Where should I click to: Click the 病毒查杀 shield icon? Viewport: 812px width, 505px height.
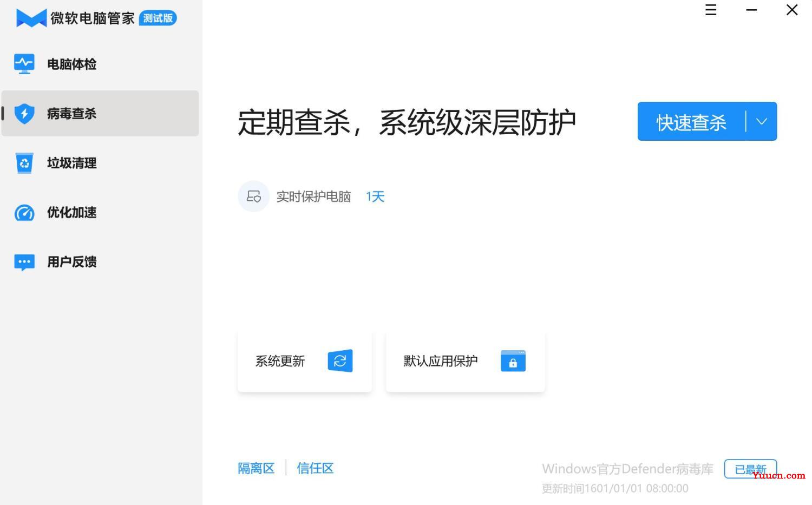click(x=24, y=114)
